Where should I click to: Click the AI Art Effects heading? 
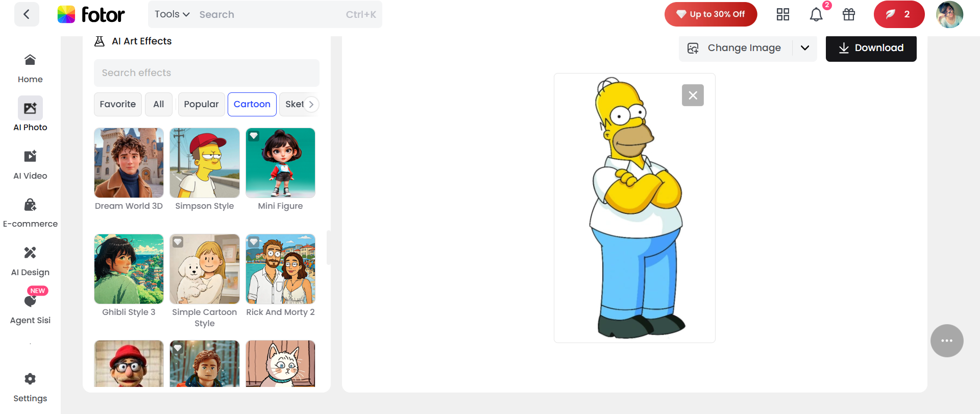(x=142, y=41)
